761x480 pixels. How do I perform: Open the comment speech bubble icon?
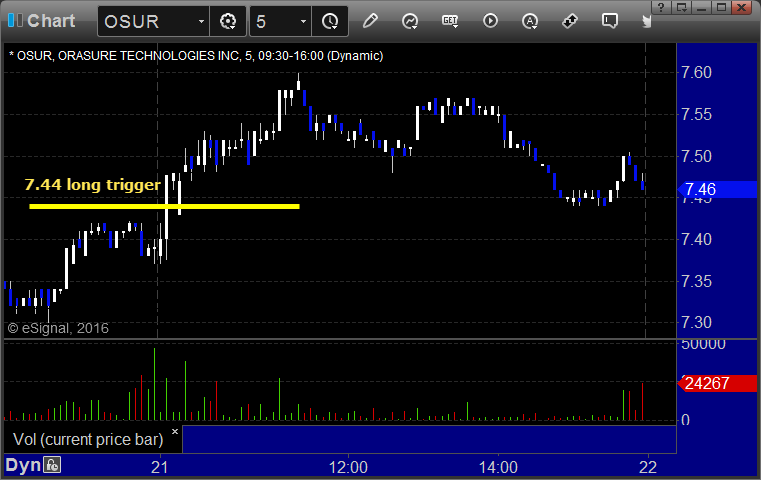(x=610, y=21)
